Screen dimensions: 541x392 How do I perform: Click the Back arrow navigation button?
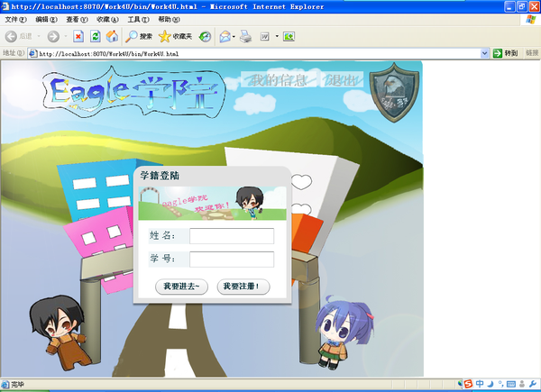(x=13, y=36)
